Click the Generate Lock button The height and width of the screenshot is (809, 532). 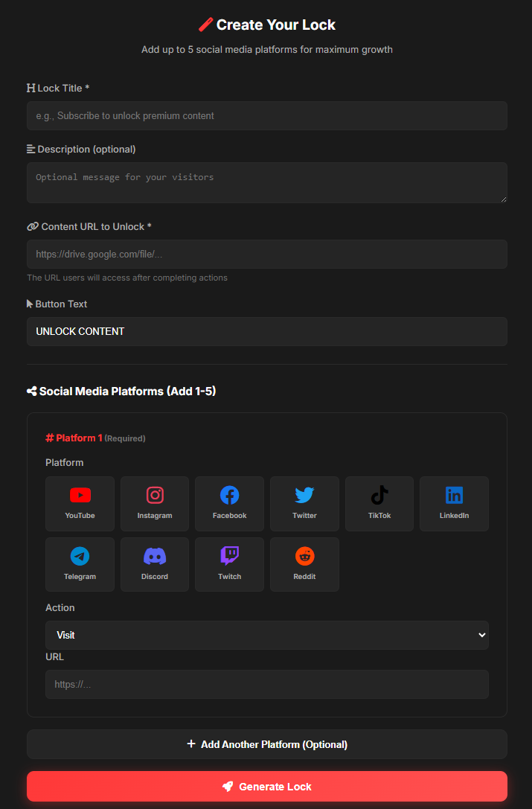coord(266,786)
